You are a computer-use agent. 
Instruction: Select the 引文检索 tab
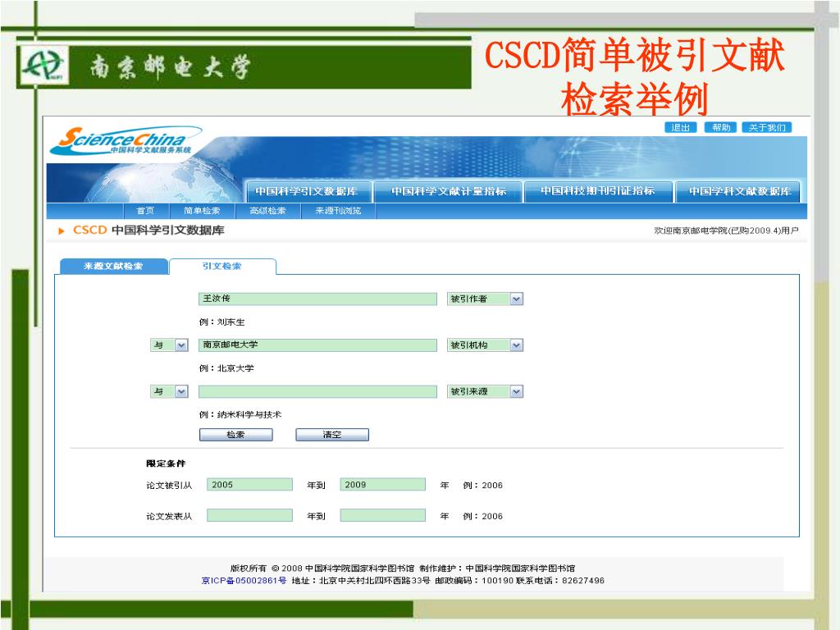click(222, 267)
